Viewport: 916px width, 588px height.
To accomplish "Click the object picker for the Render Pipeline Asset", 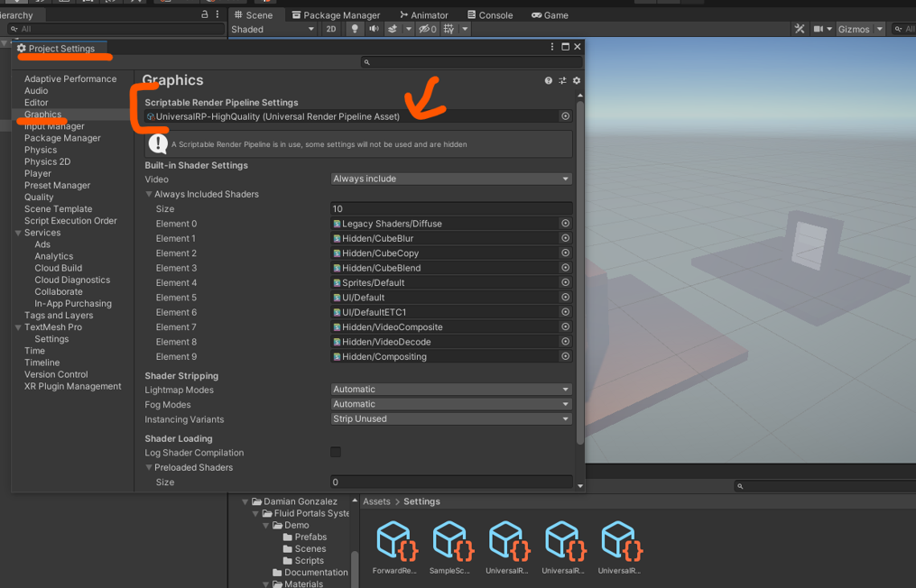I will (566, 116).
